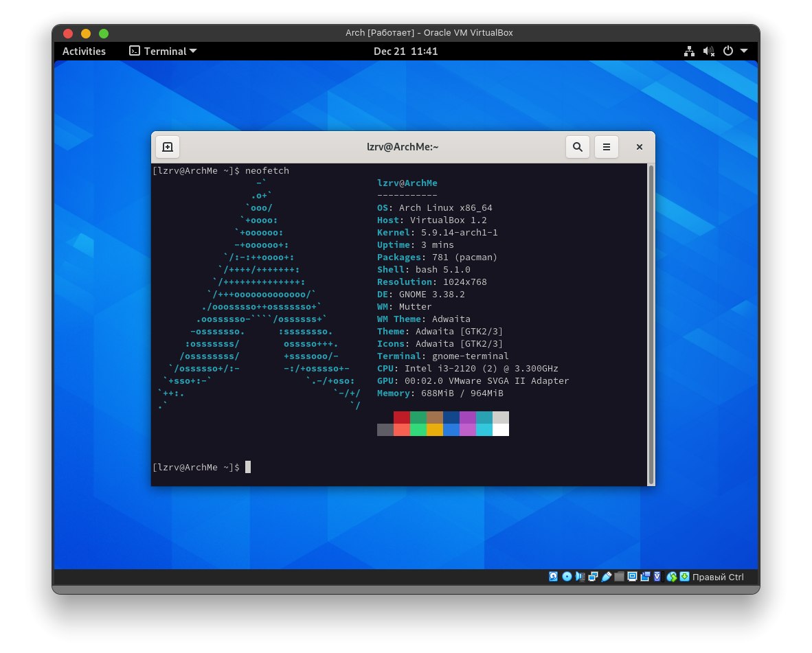Open the terminal hamburger menu
Image resolution: width=812 pixels, height=653 pixels.
tap(607, 147)
